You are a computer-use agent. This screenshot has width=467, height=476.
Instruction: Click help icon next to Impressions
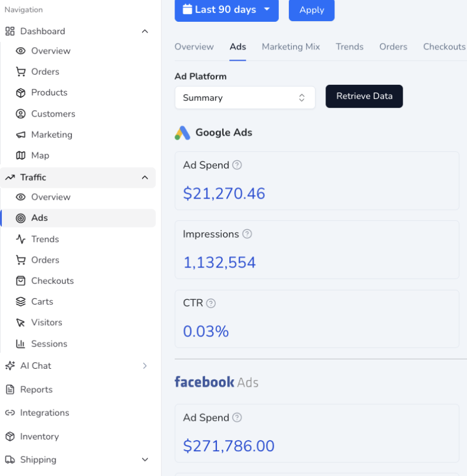click(247, 234)
